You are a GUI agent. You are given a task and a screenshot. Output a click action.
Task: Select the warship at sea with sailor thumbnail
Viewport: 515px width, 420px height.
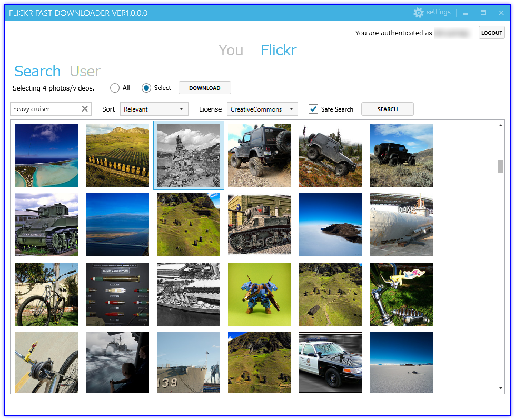pyautogui.click(x=117, y=363)
